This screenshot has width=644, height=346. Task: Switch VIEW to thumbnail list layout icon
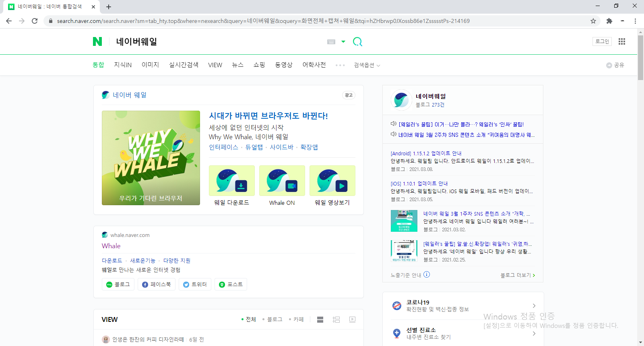[x=336, y=319]
